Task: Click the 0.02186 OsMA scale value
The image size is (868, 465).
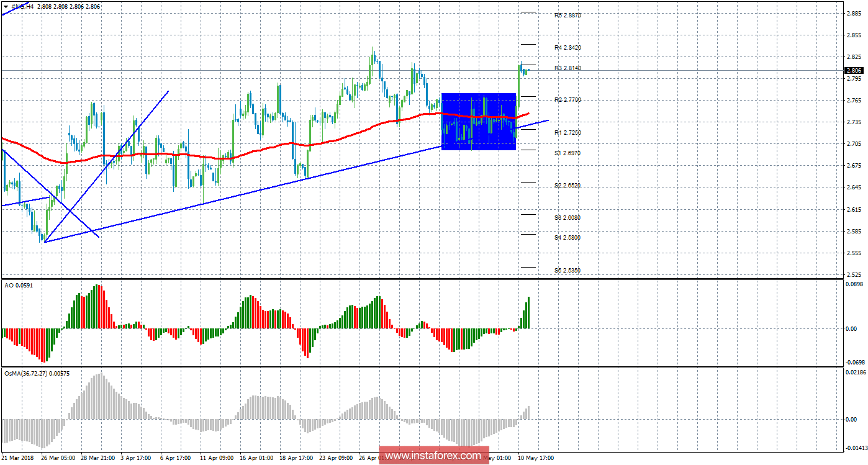Action: (x=856, y=372)
